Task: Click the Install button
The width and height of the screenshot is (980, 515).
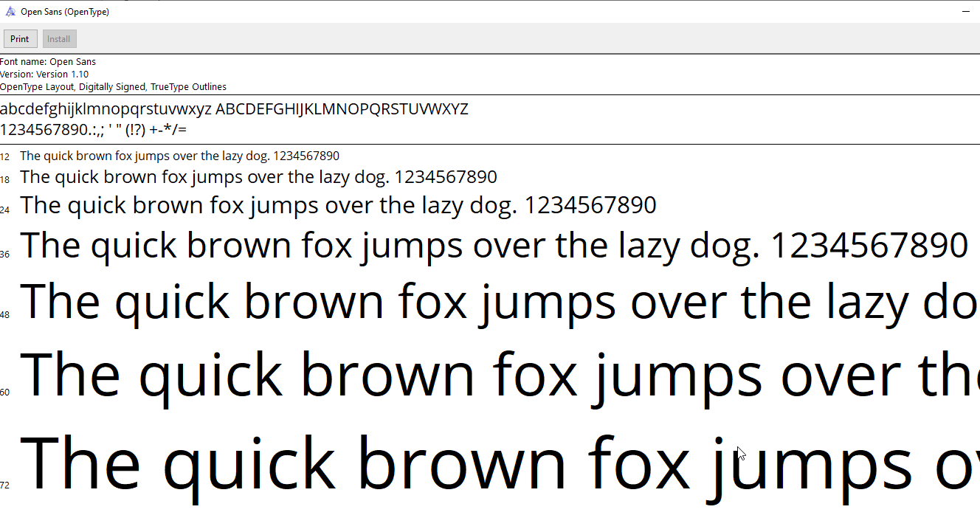Action: tap(59, 38)
